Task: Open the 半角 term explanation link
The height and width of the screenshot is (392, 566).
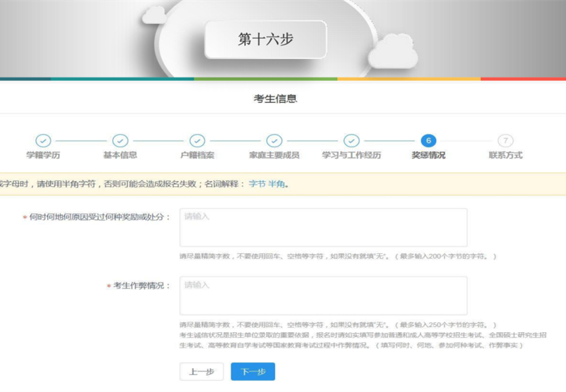Action: 276,184
